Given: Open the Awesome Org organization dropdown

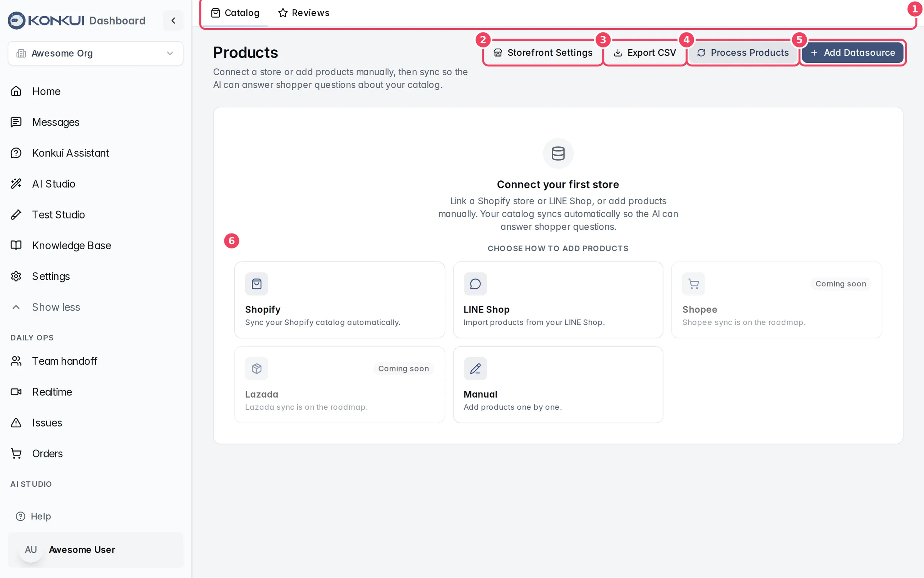Looking at the screenshot, I should (95, 53).
